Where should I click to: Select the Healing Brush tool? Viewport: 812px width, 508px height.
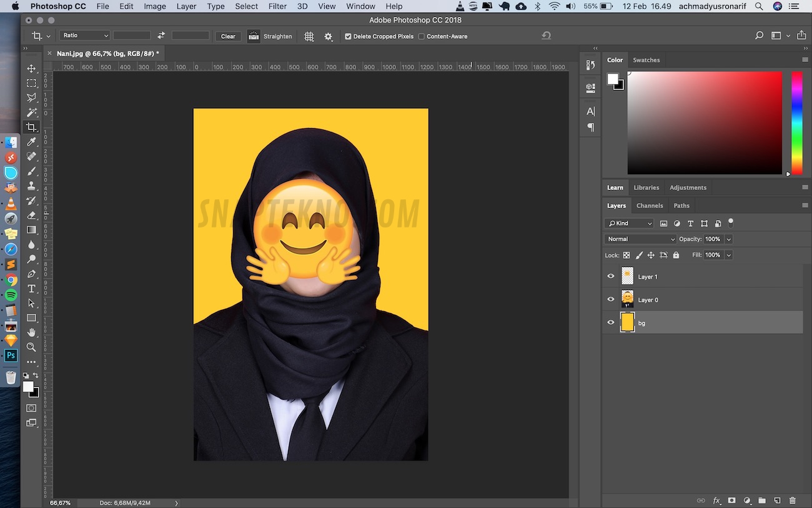31,156
